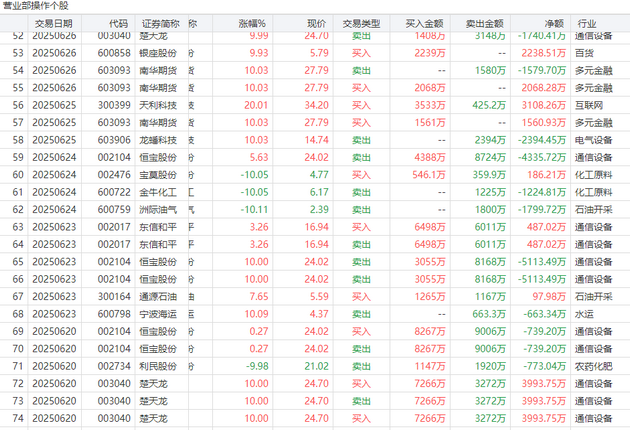The width and height of the screenshot is (630, 430).
Task: Click the 百货 industry cell
Action: coord(584,53)
